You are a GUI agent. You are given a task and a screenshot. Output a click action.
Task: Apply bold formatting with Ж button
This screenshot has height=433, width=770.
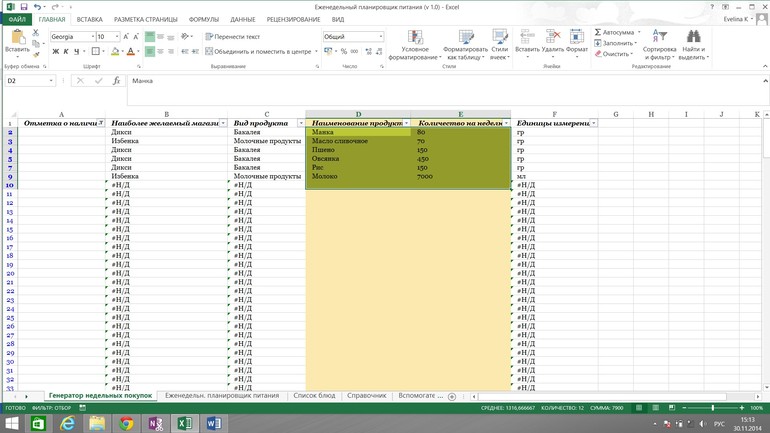55,52
